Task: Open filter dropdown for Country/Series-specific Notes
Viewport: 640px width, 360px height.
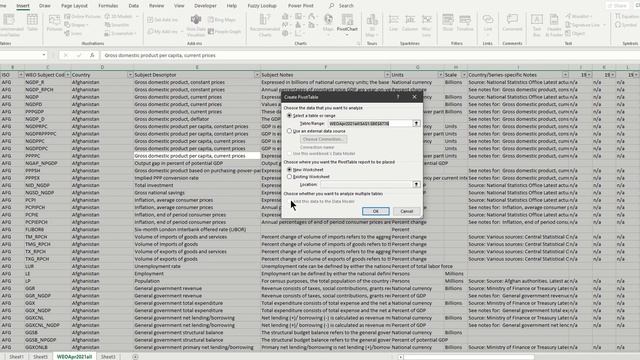Action: tap(565, 75)
